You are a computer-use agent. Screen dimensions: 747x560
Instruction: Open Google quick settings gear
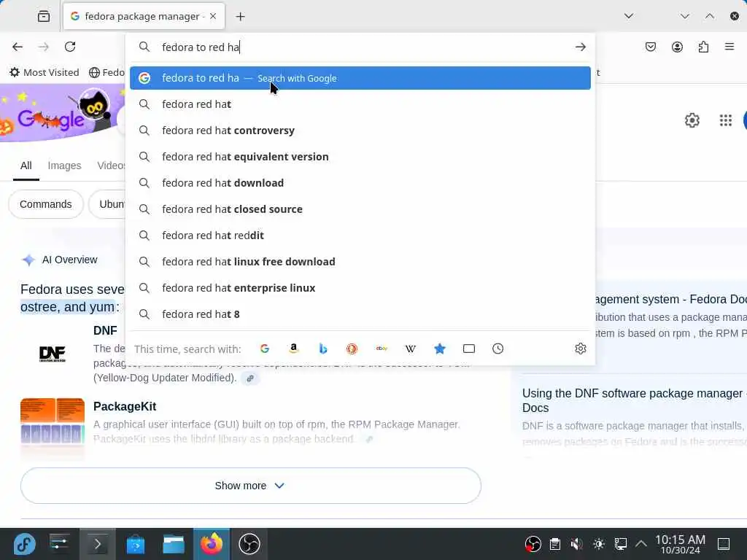tap(692, 120)
